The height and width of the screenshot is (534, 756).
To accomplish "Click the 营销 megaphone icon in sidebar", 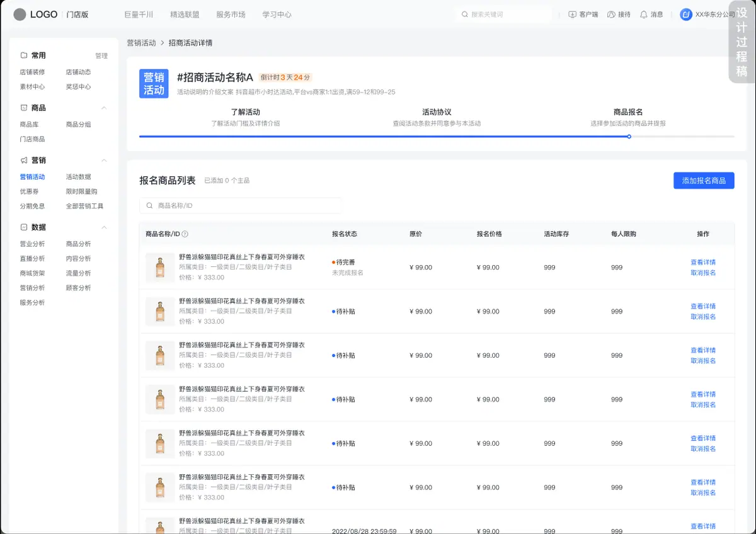I will [24, 160].
